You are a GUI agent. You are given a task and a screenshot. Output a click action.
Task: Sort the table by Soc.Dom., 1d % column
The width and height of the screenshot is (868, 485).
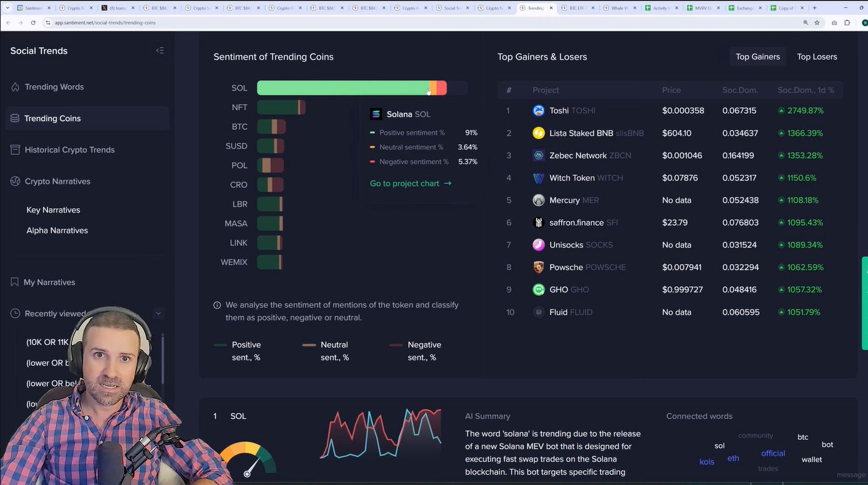point(805,90)
